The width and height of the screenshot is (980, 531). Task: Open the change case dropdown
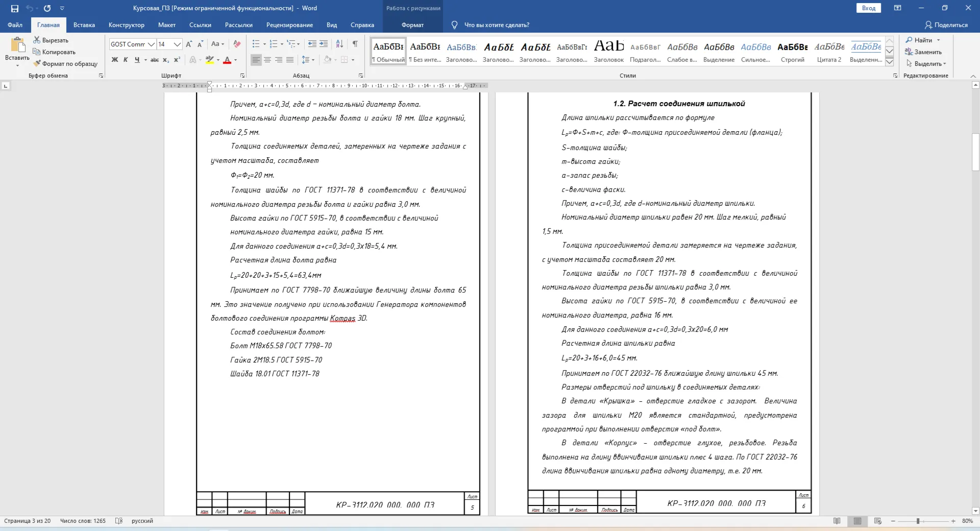point(218,44)
